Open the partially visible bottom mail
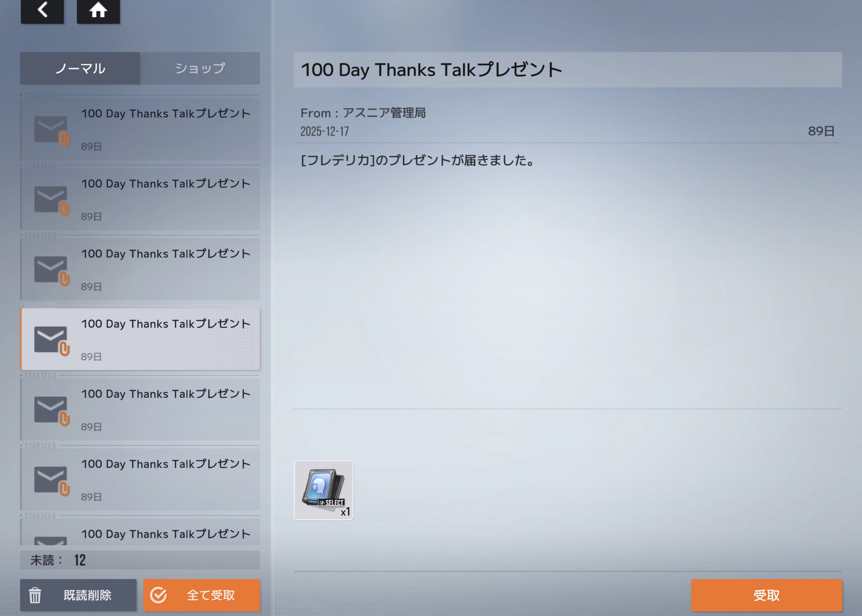This screenshot has width=862, height=616. [166, 534]
